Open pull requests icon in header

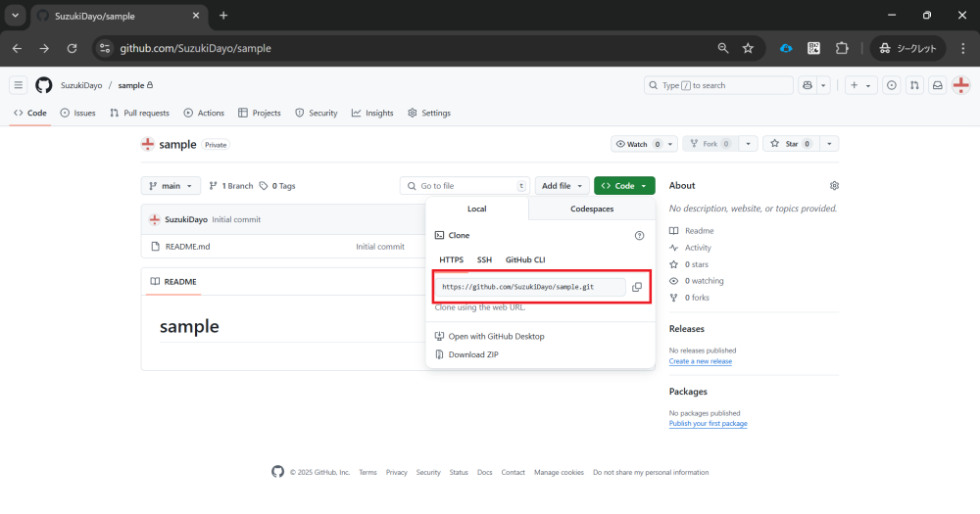click(x=914, y=85)
